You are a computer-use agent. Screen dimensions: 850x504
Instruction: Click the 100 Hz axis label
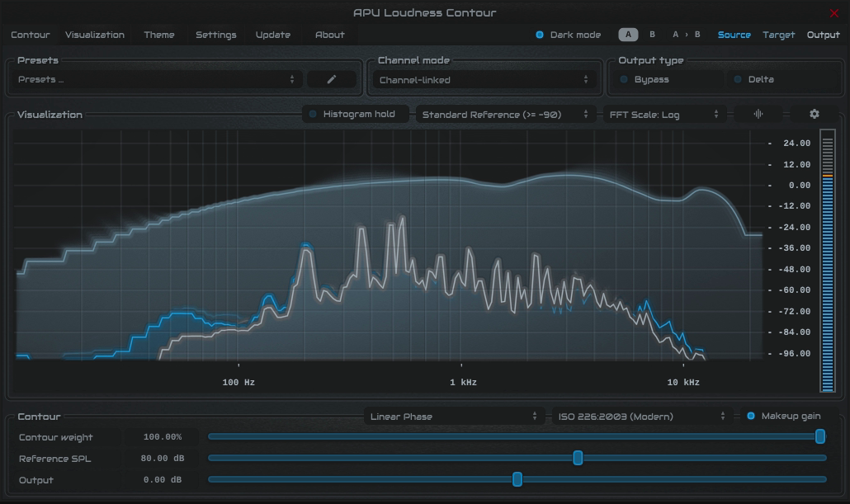click(x=238, y=382)
